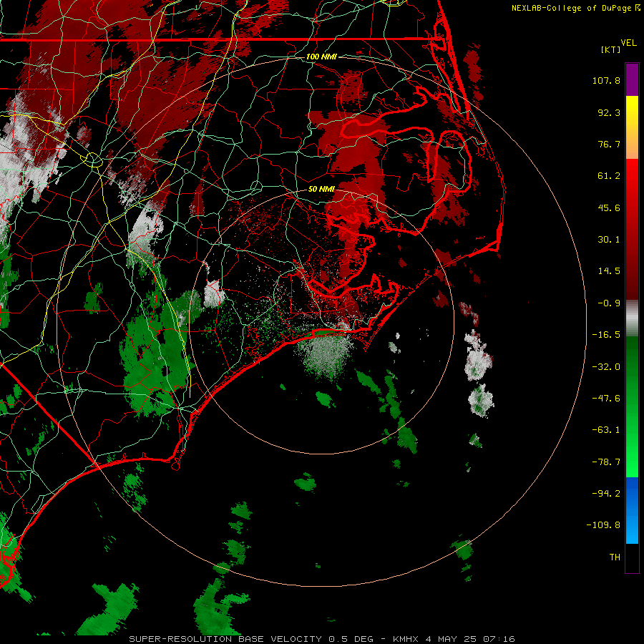The image size is (644, 644).
Task: Click the 76.7 velocity scale value
Action: (609, 144)
